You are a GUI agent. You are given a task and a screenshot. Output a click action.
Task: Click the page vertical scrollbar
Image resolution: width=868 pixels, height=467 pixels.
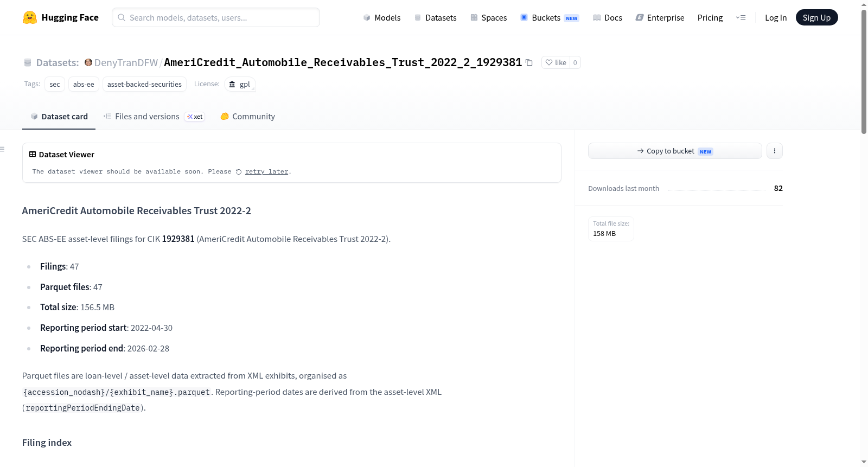tap(864, 71)
